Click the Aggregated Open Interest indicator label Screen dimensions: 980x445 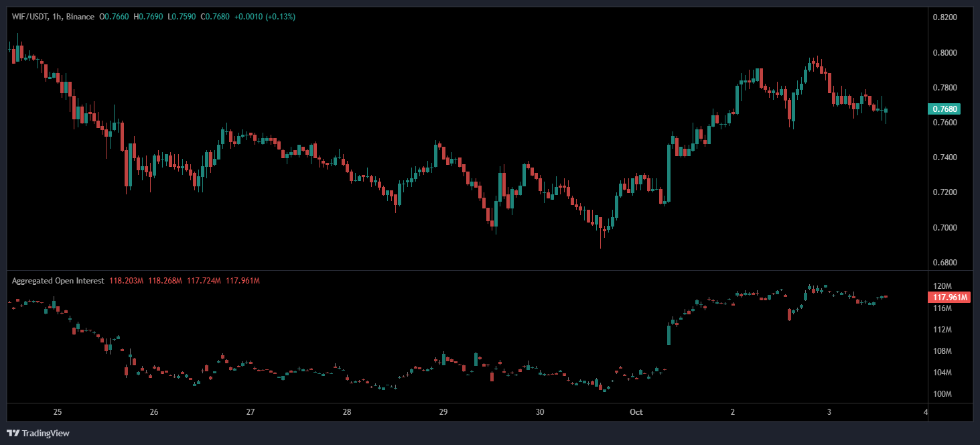coord(58,281)
